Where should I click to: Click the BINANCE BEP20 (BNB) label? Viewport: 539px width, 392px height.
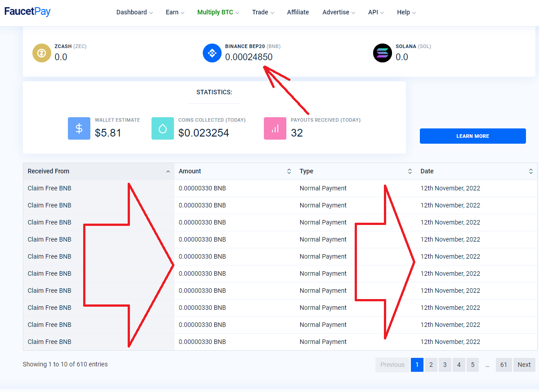point(253,46)
